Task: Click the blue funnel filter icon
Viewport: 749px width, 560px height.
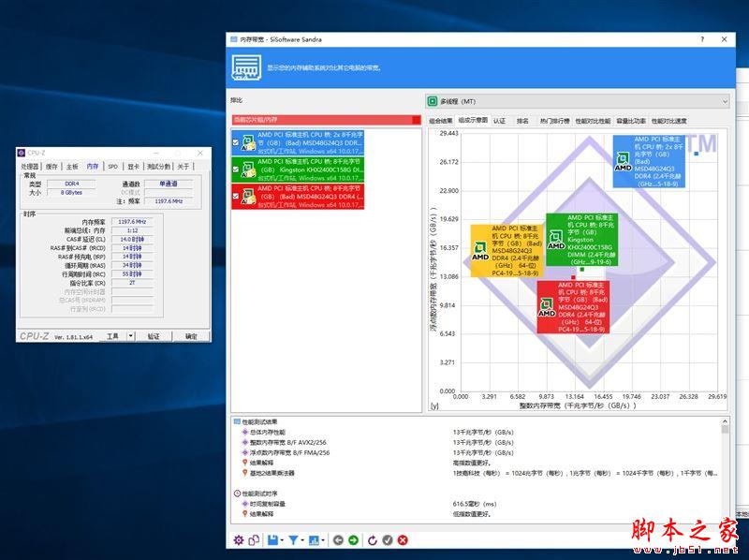Action: tap(293, 540)
